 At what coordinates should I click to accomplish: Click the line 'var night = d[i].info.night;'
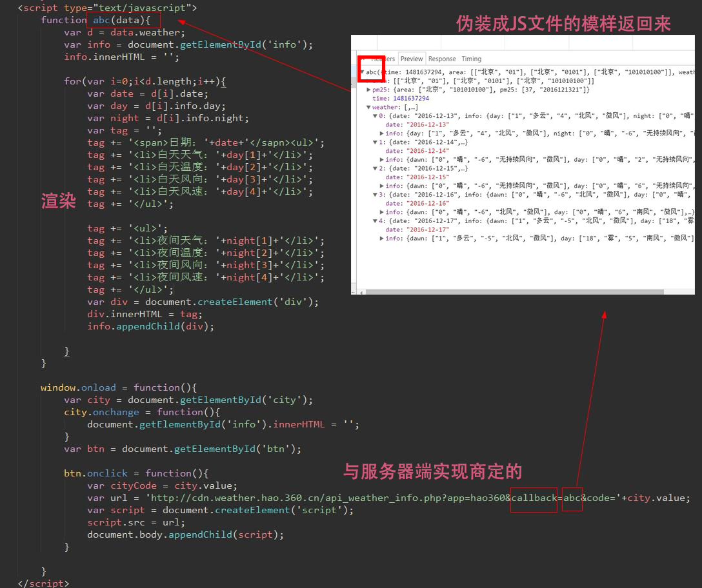point(168,118)
